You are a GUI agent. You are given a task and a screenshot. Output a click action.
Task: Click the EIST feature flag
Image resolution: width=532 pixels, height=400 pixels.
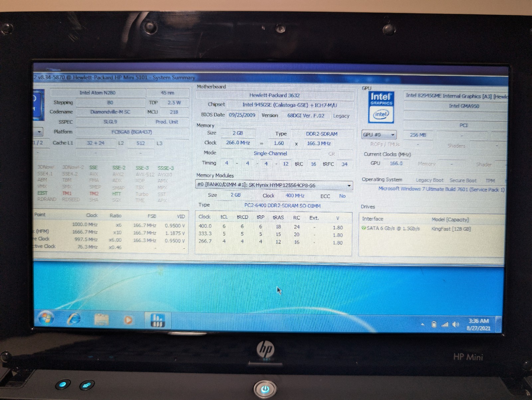(x=42, y=193)
